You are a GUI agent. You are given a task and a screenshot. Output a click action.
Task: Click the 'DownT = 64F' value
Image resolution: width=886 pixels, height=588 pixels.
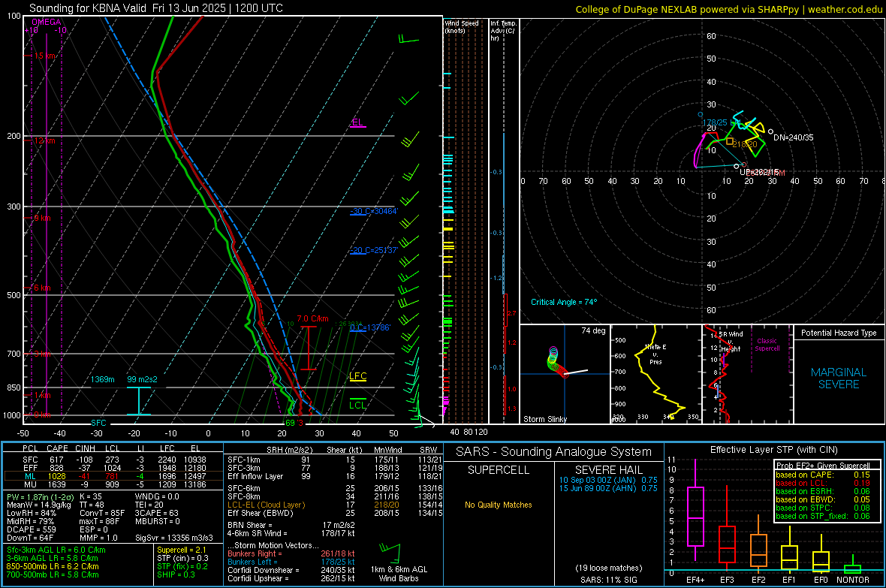coord(30,538)
